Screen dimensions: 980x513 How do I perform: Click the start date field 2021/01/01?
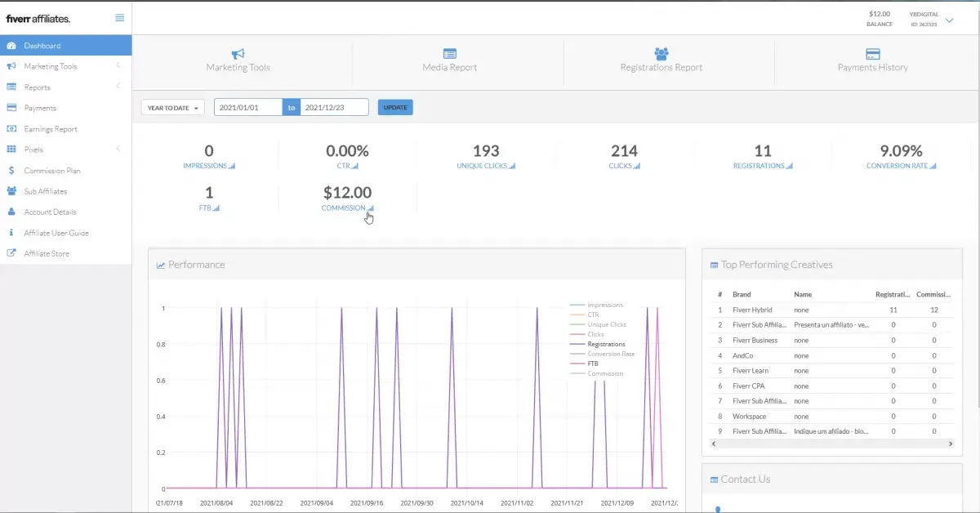248,107
